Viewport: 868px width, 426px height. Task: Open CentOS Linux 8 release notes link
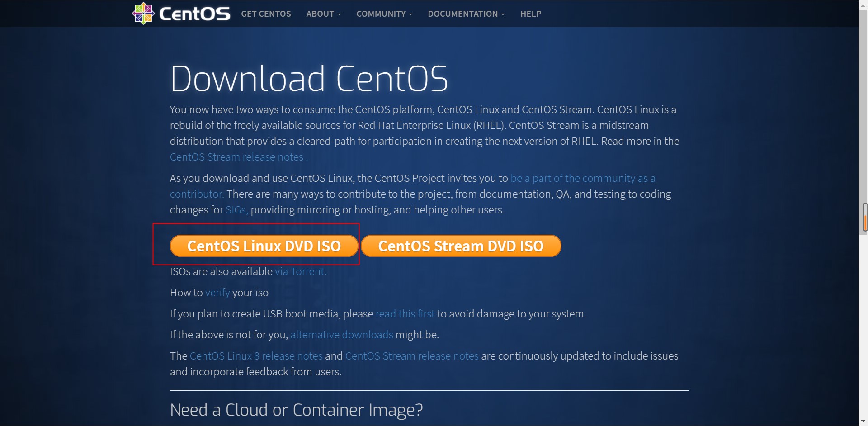pos(256,356)
